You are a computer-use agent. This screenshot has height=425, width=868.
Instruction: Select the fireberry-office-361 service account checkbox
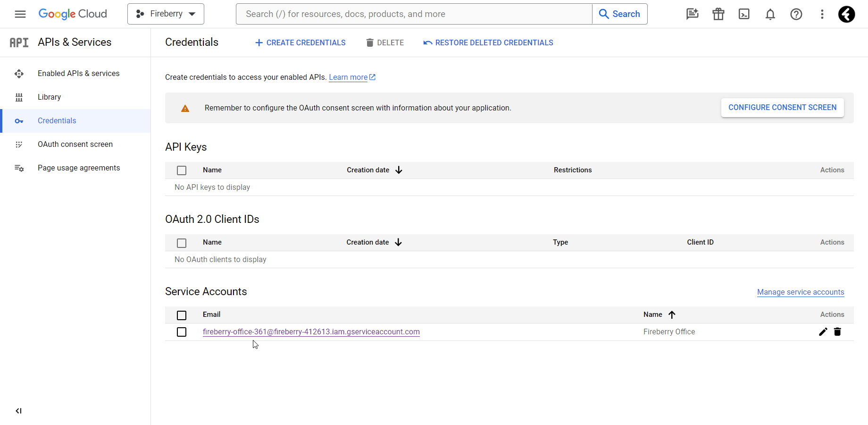tap(182, 332)
